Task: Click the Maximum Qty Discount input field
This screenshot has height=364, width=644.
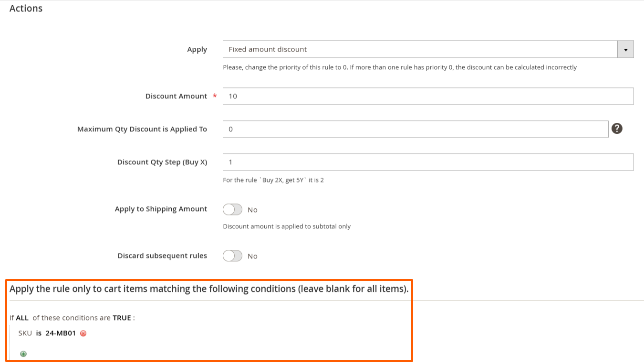Action: click(x=415, y=129)
